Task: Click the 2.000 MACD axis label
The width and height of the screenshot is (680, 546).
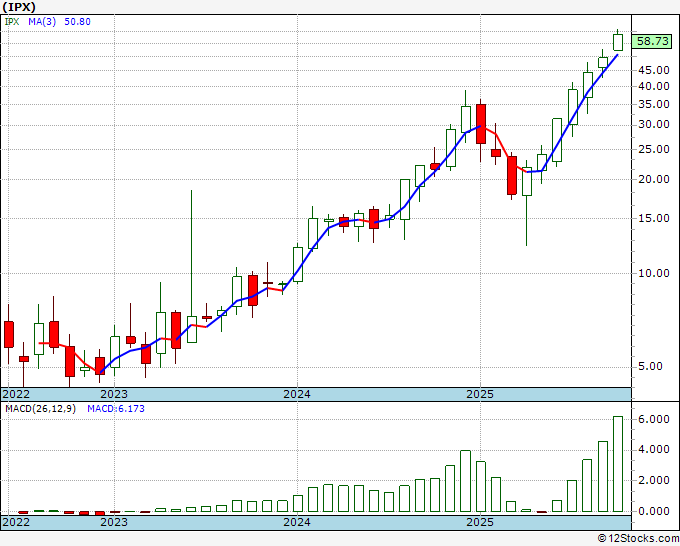Action: tap(654, 481)
